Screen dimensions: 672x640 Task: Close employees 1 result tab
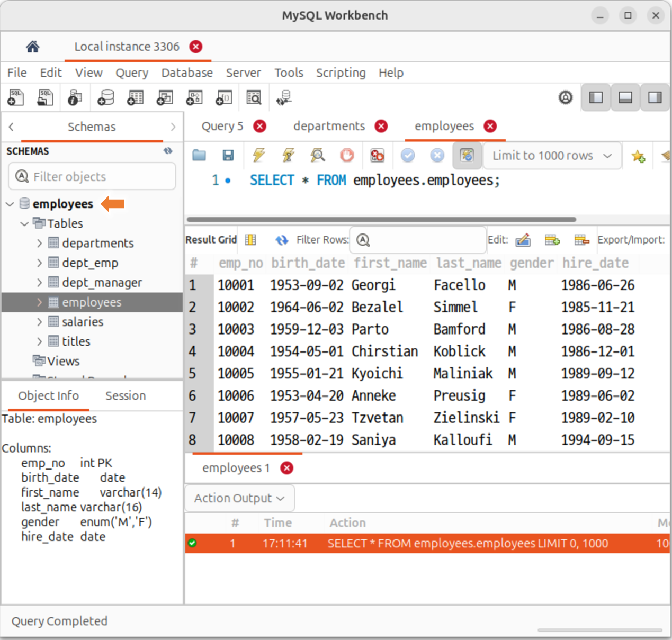287,468
